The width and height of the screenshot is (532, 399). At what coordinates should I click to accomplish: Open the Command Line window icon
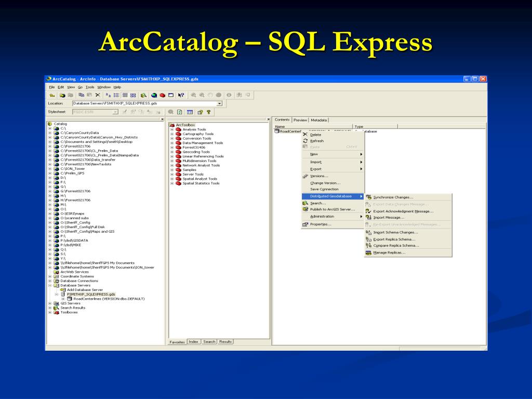point(170,96)
